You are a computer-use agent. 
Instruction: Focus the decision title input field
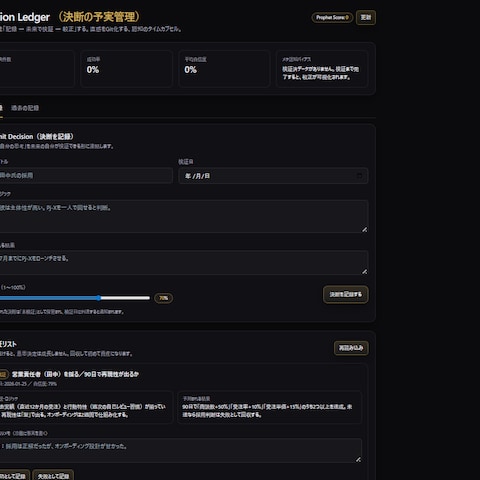(x=86, y=176)
